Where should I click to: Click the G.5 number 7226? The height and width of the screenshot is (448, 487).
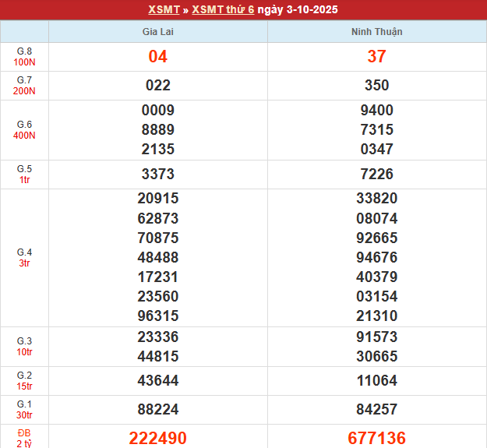pyautogui.click(x=377, y=175)
